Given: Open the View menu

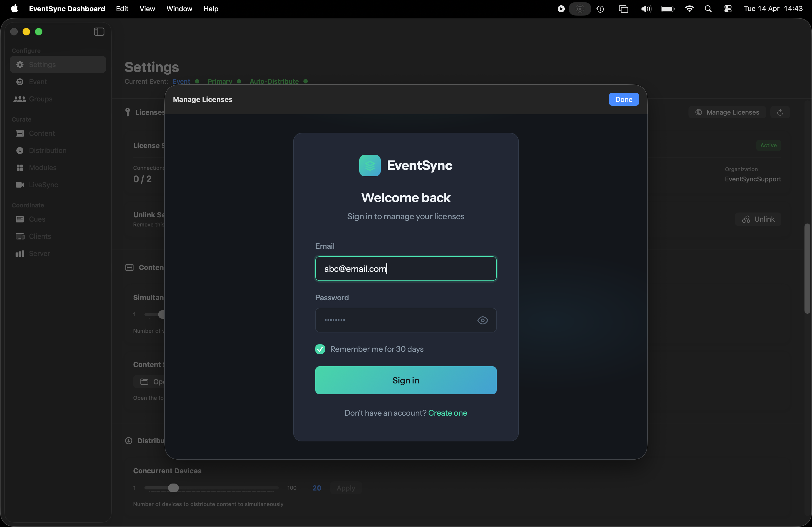Looking at the screenshot, I should click(147, 9).
